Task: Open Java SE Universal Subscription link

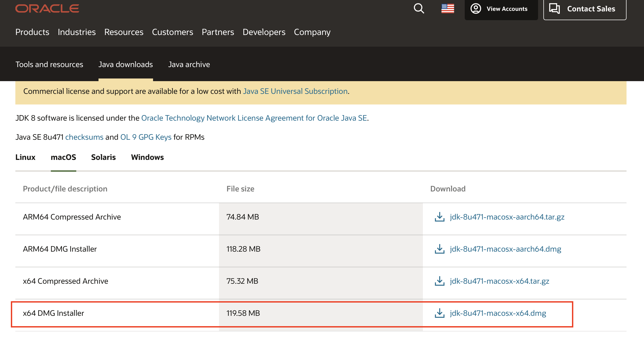Action: coord(295,91)
